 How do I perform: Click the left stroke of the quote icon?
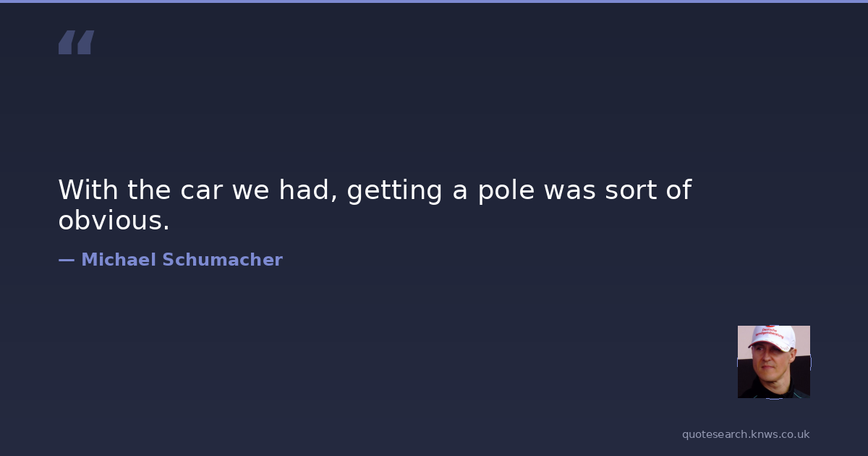(x=67, y=43)
